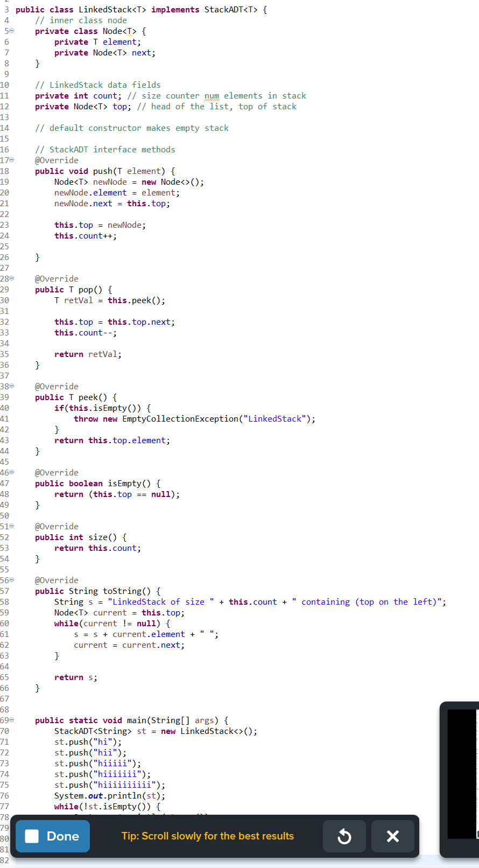
Task: Click the "public boolean isEmpty()" signature
Action: click(93, 484)
